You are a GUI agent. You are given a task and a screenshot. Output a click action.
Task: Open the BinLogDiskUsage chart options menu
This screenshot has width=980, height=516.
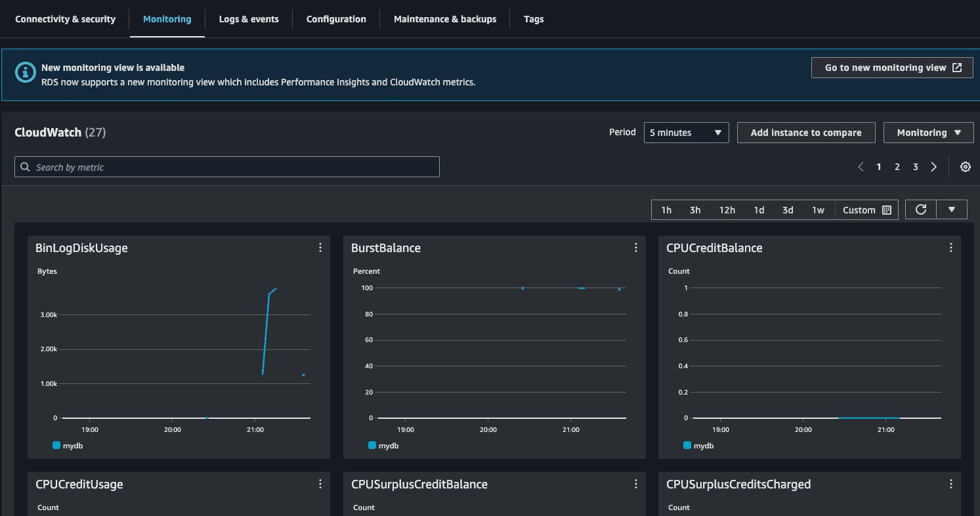coord(320,247)
